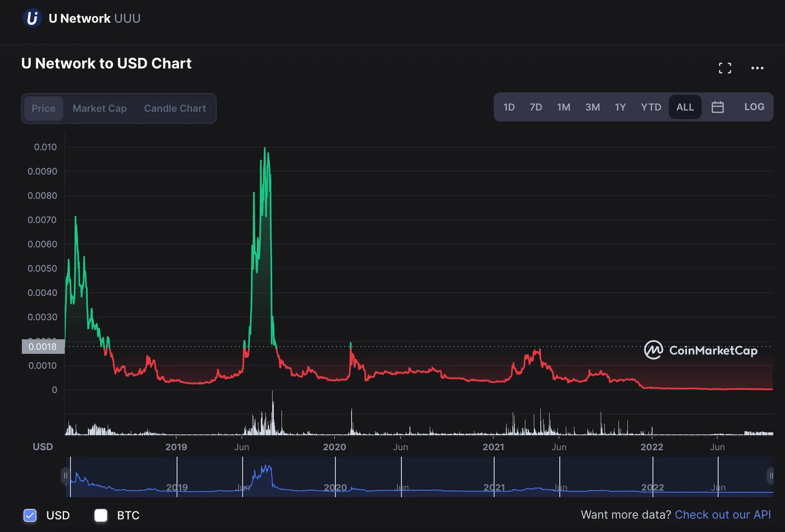785x532 pixels.
Task: Click the 2020 x-axis label
Action: pyautogui.click(x=335, y=447)
